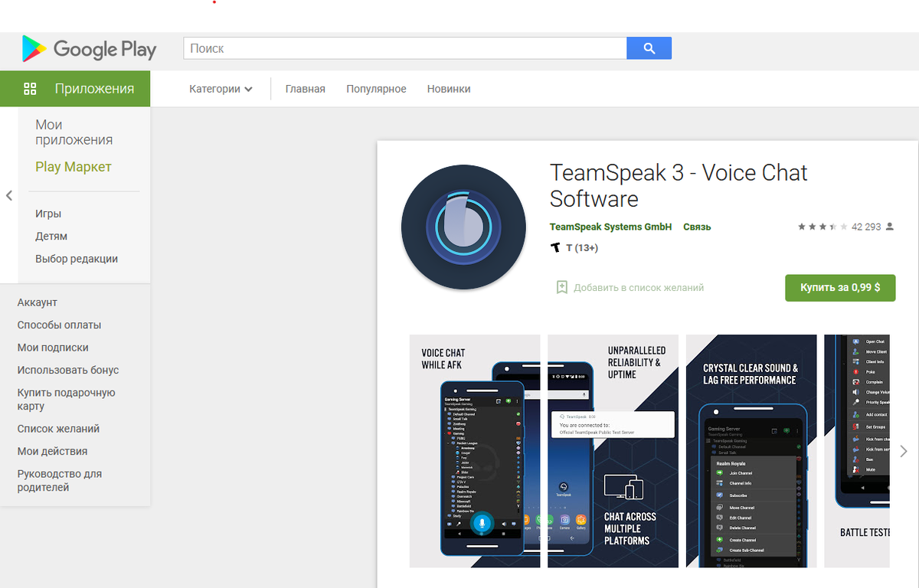Viewport: 919px width, 588px height.
Task: Click Купить подарочную карту
Action: (x=66, y=399)
